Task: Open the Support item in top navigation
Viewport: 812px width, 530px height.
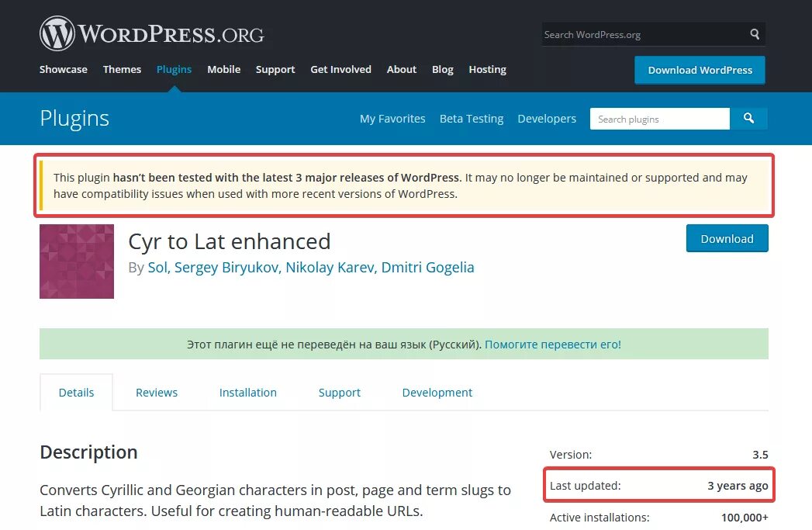Action: (x=275, y=69)
